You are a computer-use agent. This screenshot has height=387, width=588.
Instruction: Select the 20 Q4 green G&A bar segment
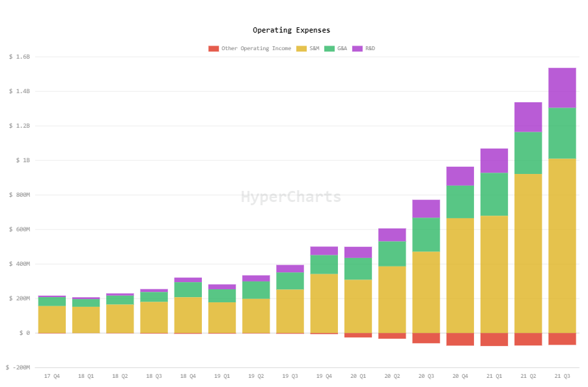460,202
